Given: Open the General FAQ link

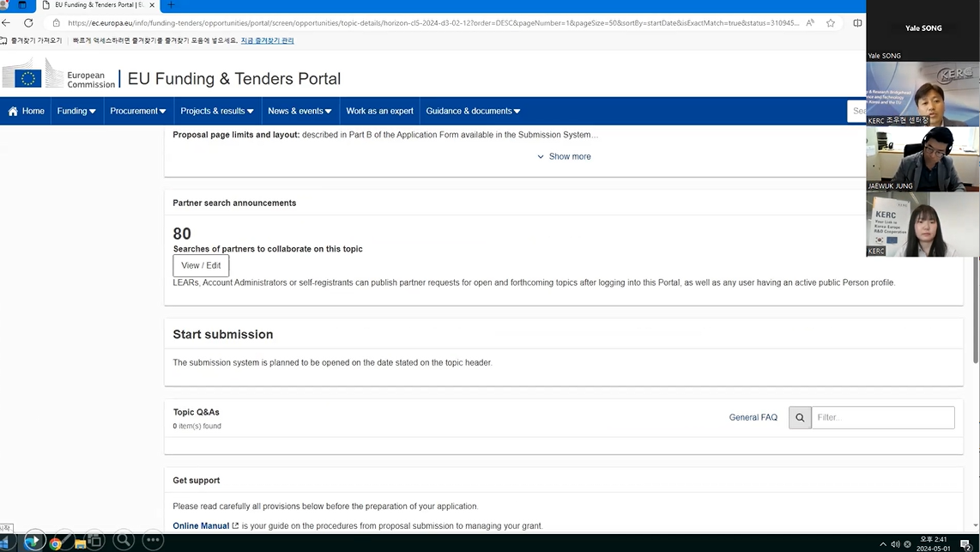Looking at the screenshot, I should [x=753, y=417].
